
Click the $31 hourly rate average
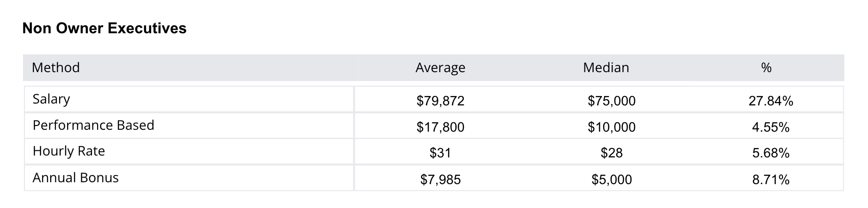440,153
